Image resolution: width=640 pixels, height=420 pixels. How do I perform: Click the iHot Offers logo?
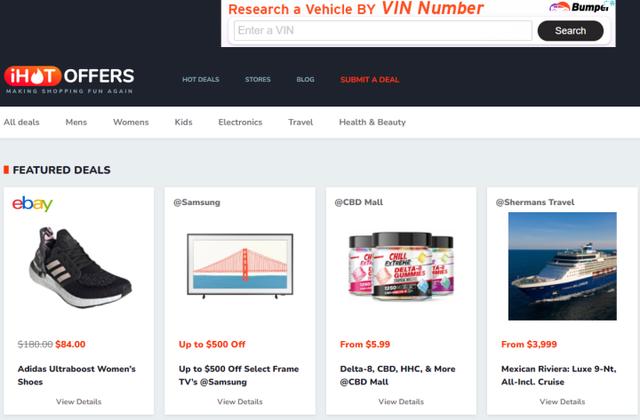tap(69, 80)
